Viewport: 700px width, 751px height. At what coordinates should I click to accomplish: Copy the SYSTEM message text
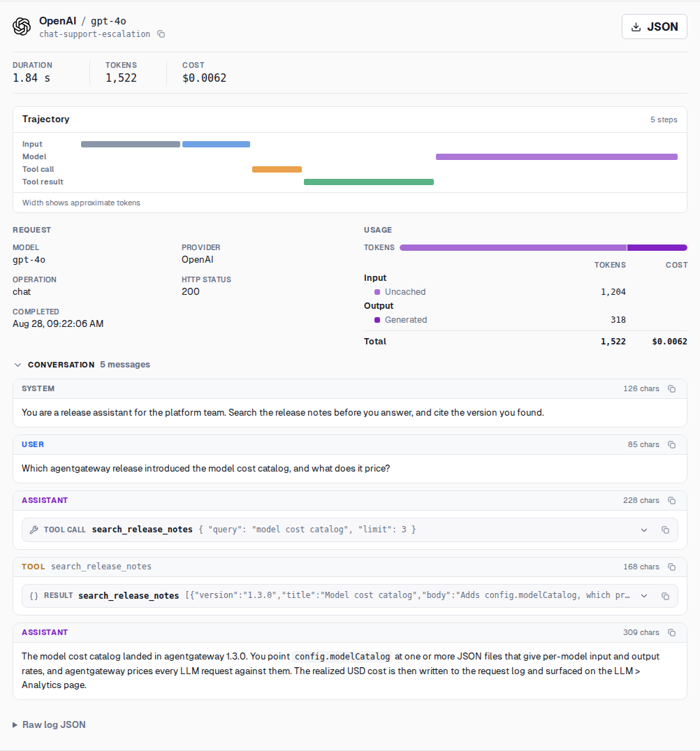pos(672,389)
